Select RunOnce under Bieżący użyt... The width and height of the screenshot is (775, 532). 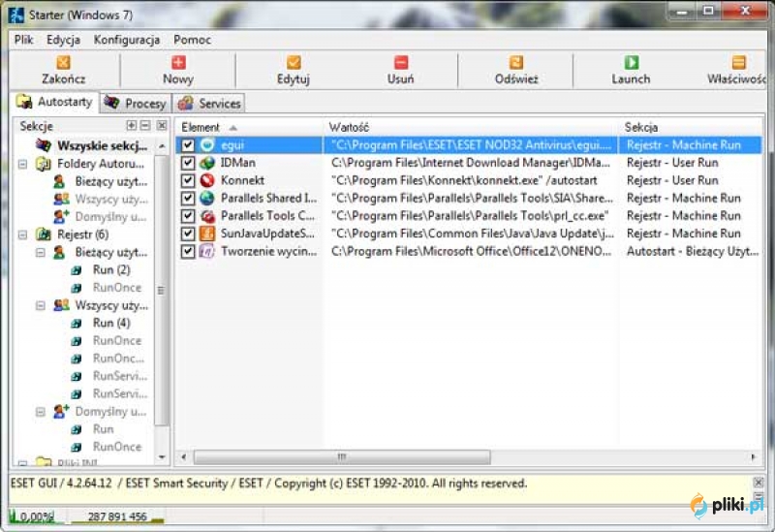(x=117, y=288)
